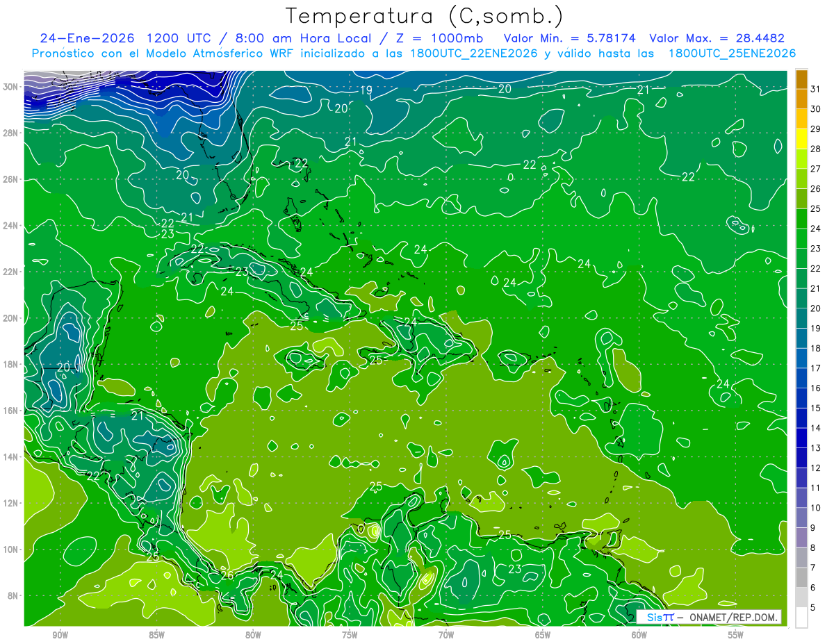Viewport: 834px width, 644px height.
Task: Click the "Valor Max. = 28.4482" readout
Action: (x=717, y=38)
